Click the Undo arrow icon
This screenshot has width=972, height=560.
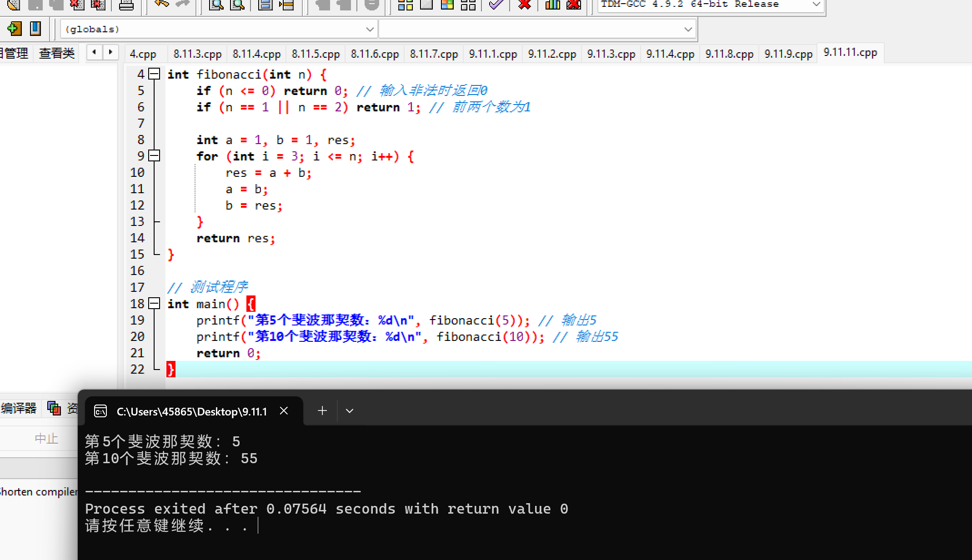(161, 4)
